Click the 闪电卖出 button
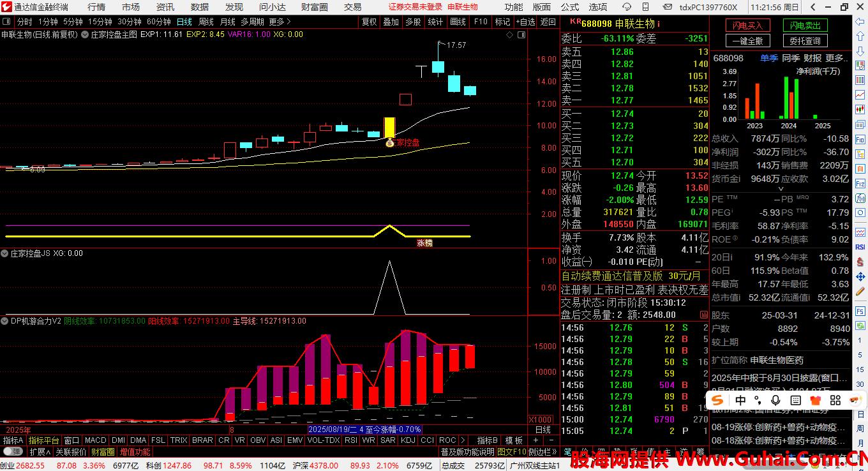The width and height of the screenshot is (868, 471). click(x=805, y=26)
